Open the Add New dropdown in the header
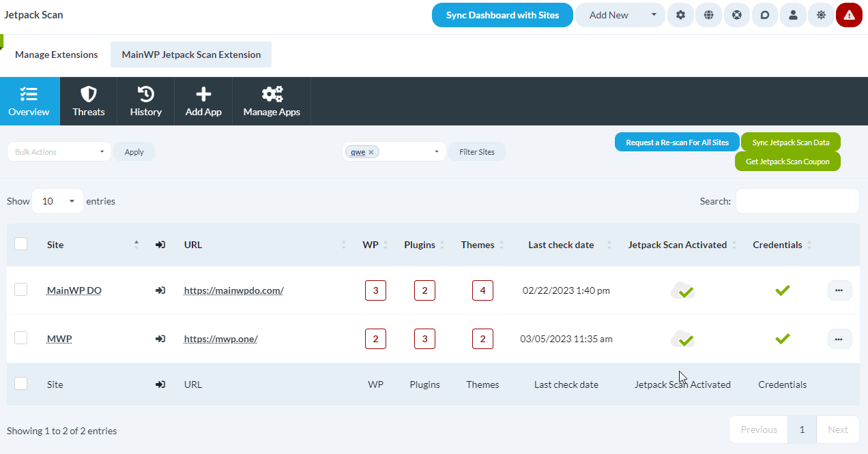 coord(620,14)
